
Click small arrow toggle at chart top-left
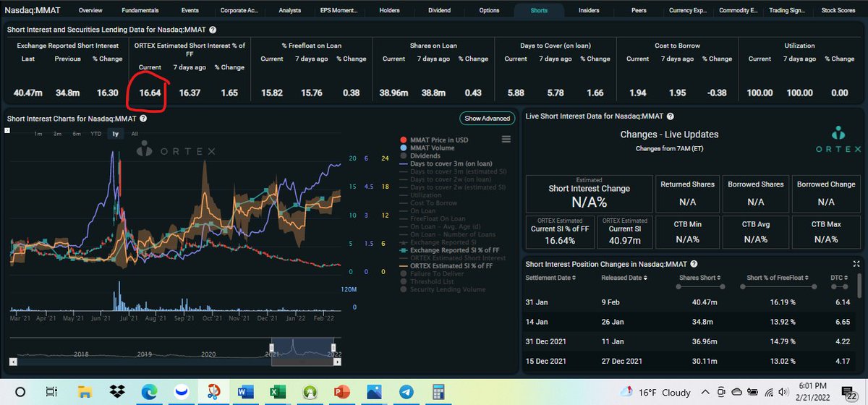click(9, 131)
